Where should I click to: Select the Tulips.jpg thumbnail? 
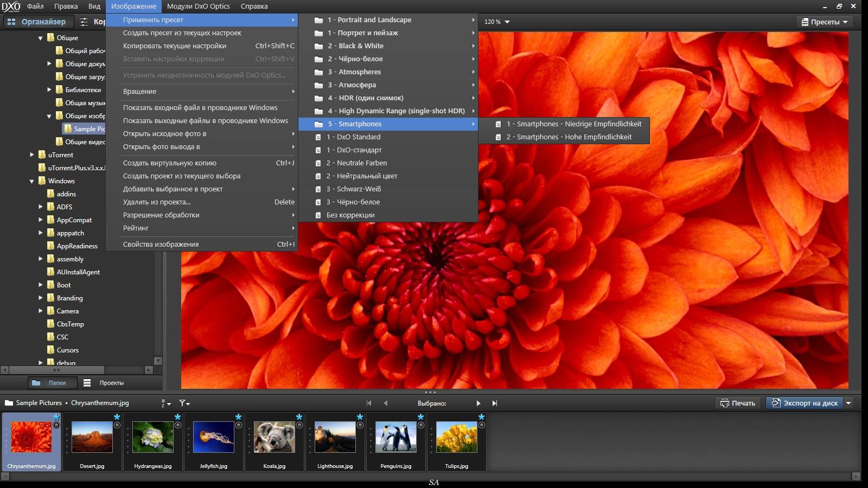coord(457,441)
